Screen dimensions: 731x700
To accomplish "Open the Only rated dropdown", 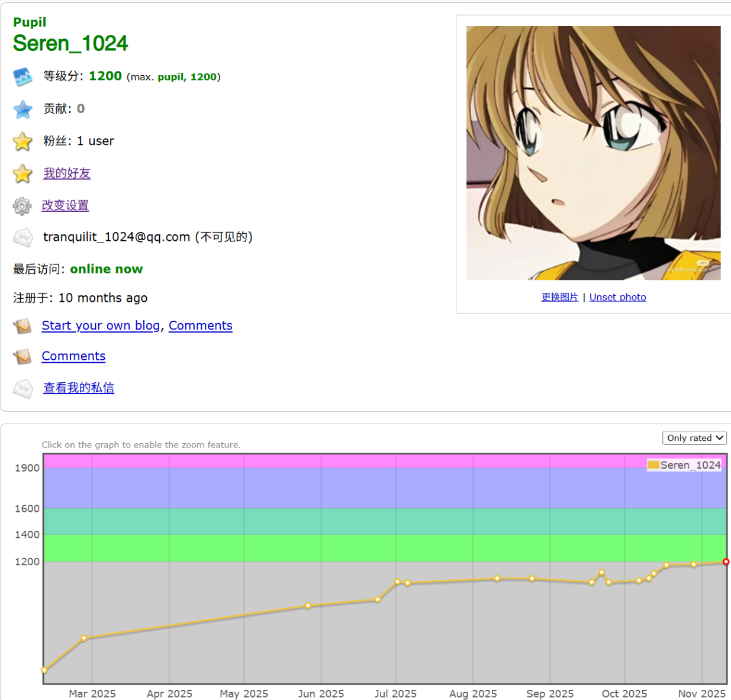I will [x=694, y=438].
